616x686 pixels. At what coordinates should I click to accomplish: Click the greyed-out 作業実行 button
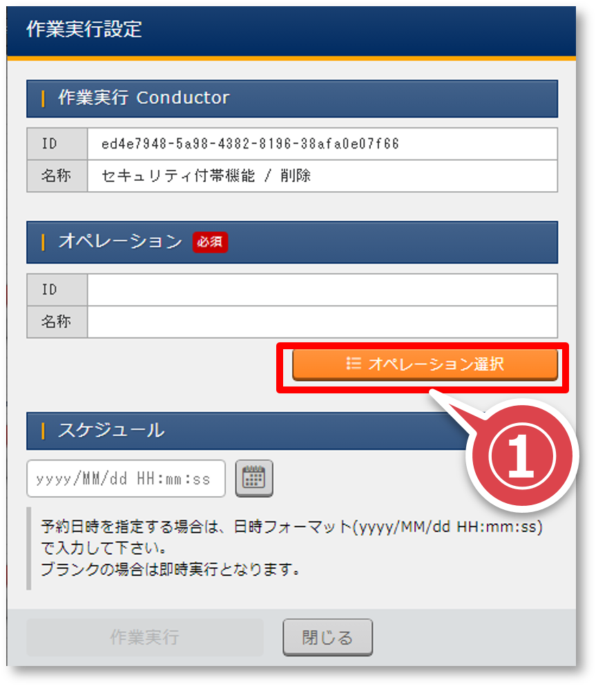pyautogui.click(x=145, y=637)
